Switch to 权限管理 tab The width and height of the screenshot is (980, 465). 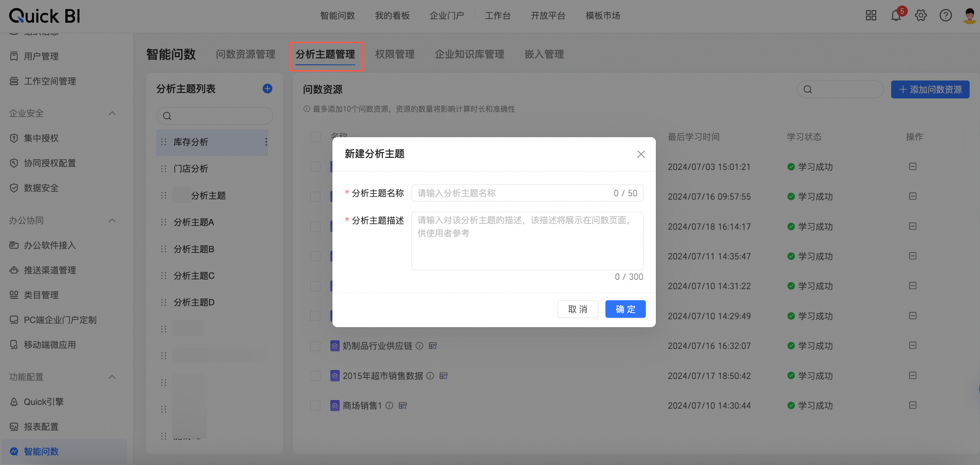(395, 54)
